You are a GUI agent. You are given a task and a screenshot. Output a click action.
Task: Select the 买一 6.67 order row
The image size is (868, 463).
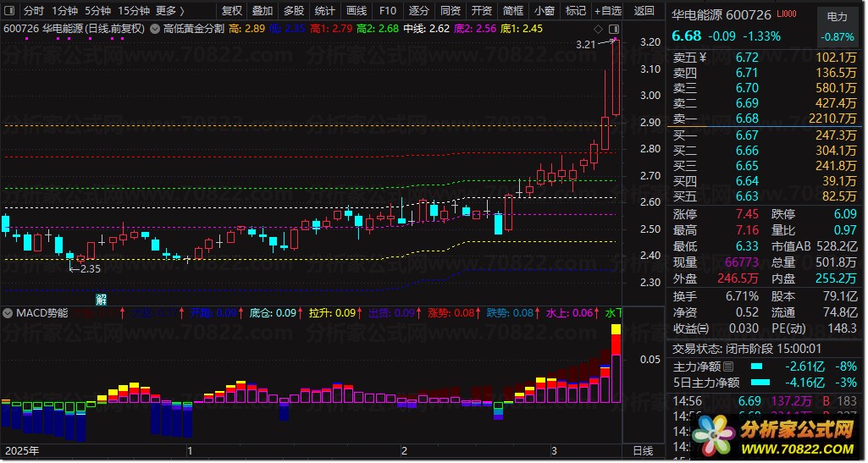765,135
